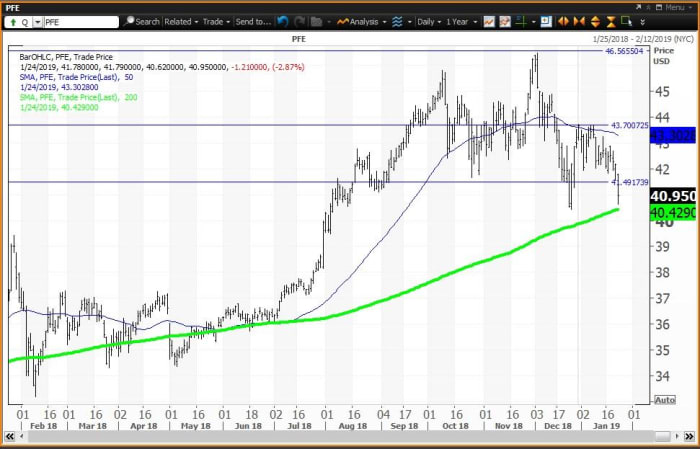Screen dimensions: 700x449
Task: Toggle the Auto scale button
Action: coord(663,399)
